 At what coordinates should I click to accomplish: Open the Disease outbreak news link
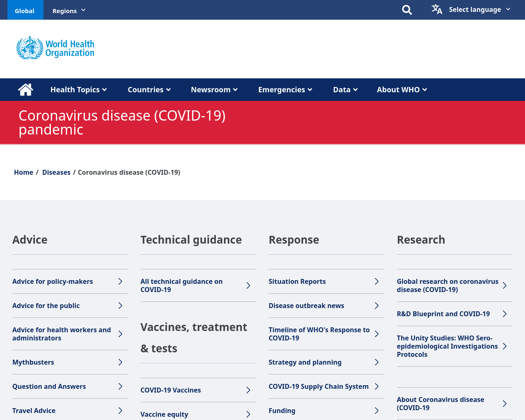point(306,306)
